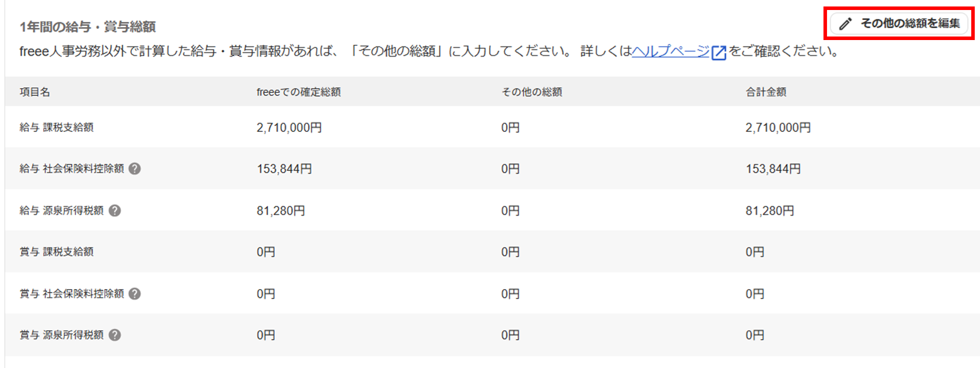Open the ヘルプページ link

(x=670, y=51)
